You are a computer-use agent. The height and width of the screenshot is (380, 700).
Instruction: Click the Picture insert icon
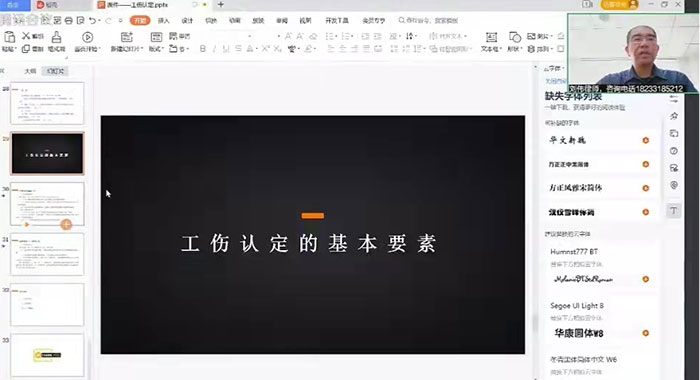[531, 36]
